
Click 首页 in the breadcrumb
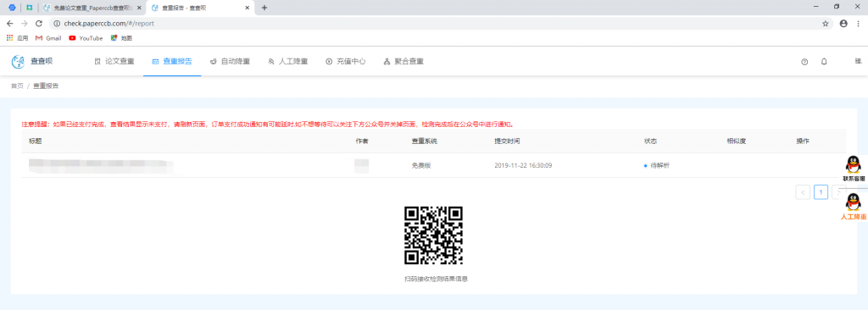click(17, 86)
